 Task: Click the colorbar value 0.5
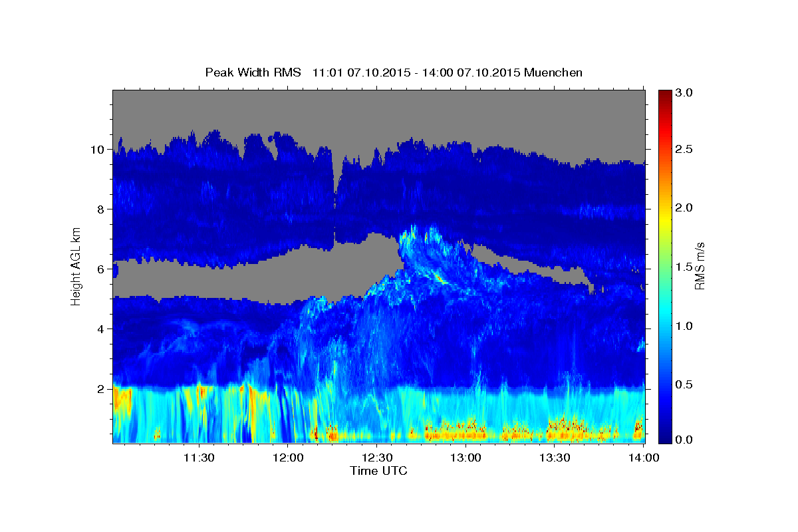[685, 384]
